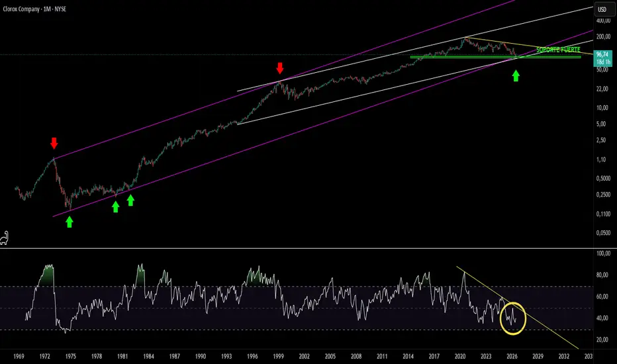Click the 0,0500 price axis label
Viewport: 617px width, 364px height.
pos(603,233)
